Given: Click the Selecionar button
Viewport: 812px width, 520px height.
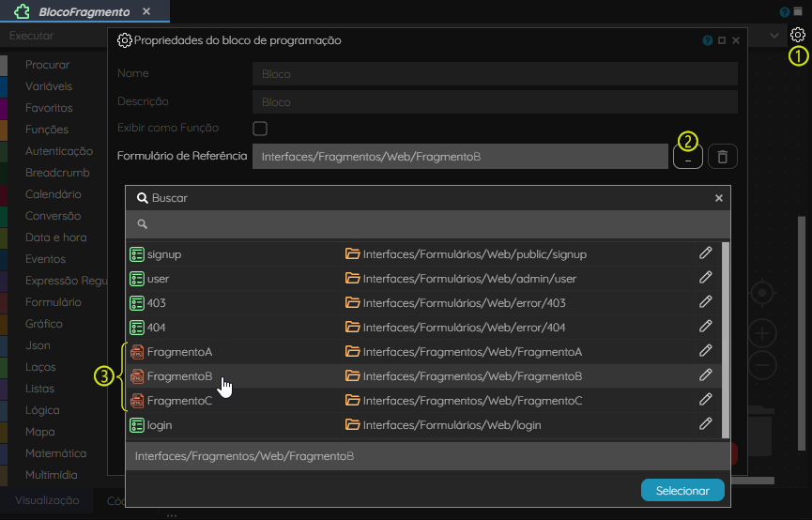Looking at the screenshot, I should click(682, 491).
